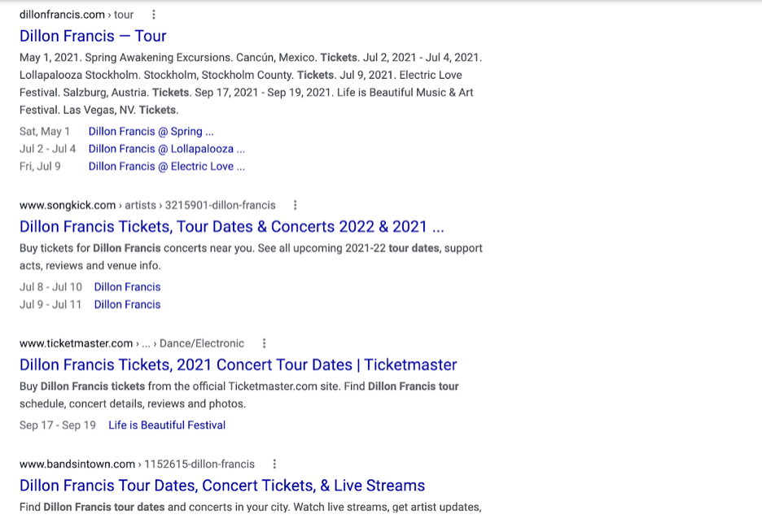762x532 pixels.
Task: Open three-dot menu beside bandsintown.com result
Action: coord(274,464)
